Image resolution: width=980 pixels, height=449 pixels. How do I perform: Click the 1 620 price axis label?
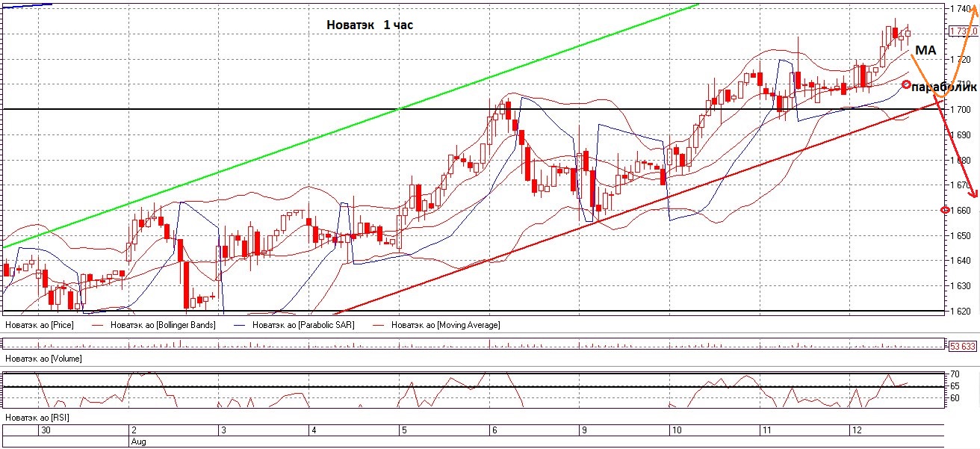(x=961, y=311)
